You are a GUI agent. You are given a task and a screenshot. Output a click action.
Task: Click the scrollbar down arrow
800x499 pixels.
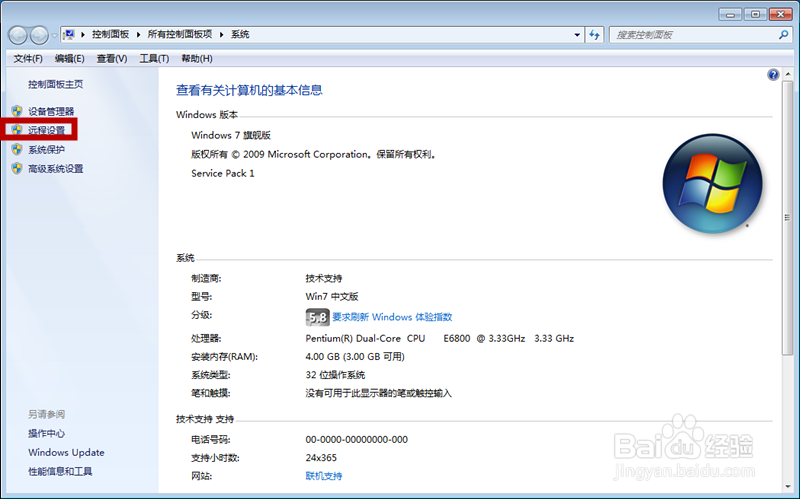pos(788,487)
